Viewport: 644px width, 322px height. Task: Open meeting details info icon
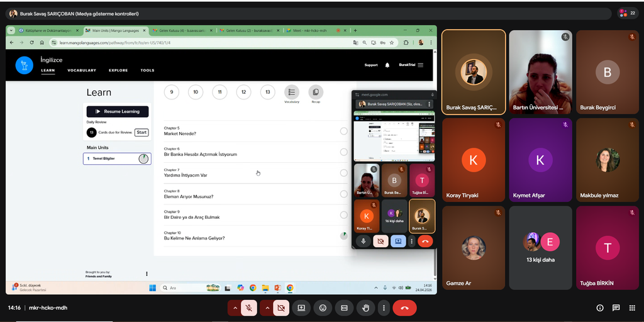(599, 308)
